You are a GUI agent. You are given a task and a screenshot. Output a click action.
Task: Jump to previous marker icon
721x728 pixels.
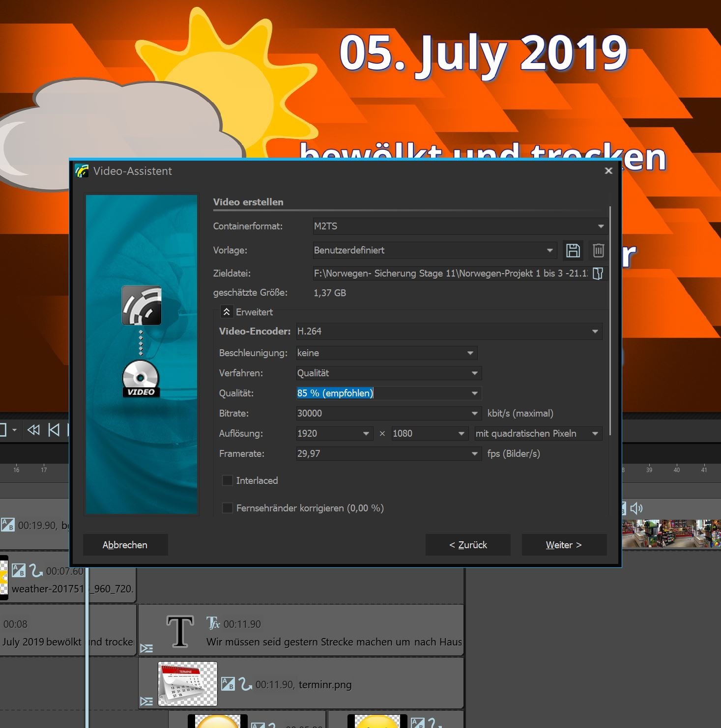[x=54, y=430]
